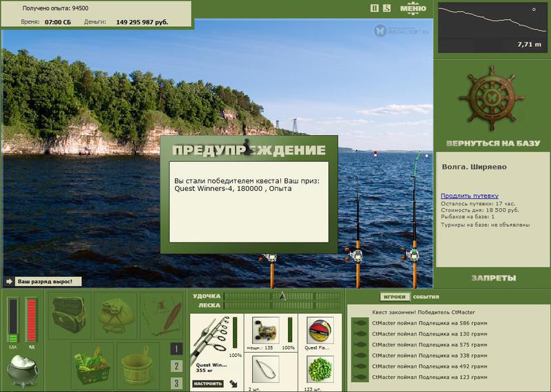
Task: Click the ЛЕСКА line tension indicator bar
Action: [x=282, y=305]
